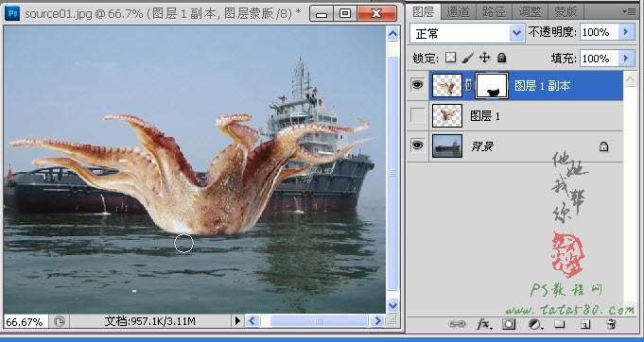This screenshot has height=342, width=644.
Task: Expand the 填充 fill slider arrow
Action: tap(626, 59)
